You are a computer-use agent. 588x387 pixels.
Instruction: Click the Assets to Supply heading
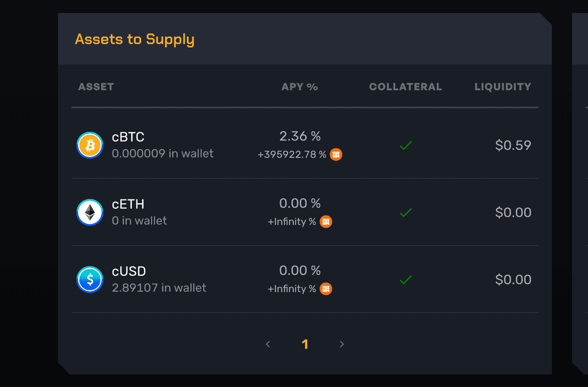(134, 39)
